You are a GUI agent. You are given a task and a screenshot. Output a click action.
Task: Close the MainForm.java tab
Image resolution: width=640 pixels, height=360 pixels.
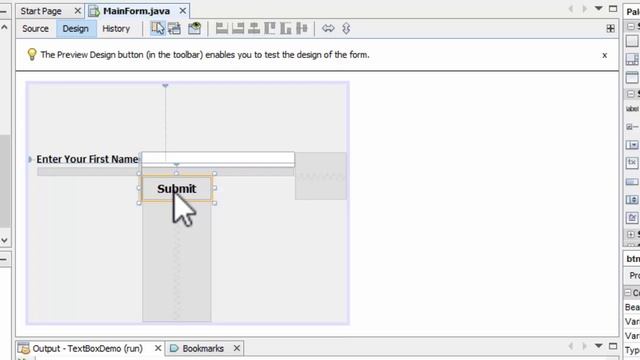click(183, 11)
